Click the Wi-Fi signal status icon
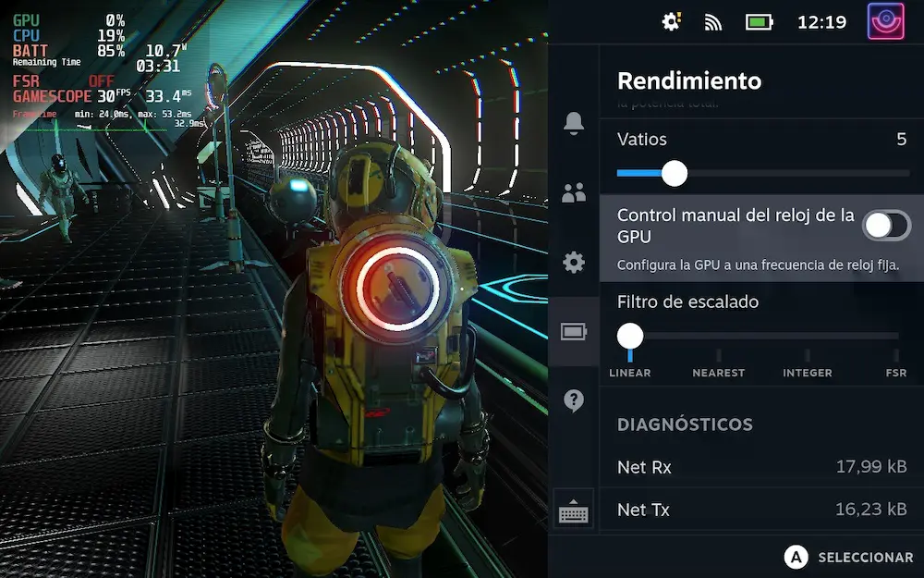 click(x=713, y=22)
